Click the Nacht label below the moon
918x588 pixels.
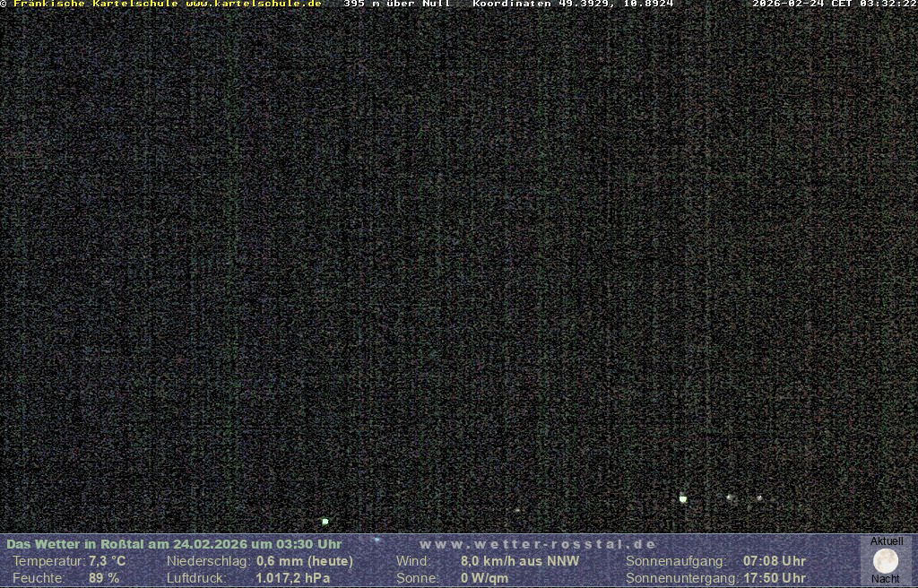pos(886,579)
